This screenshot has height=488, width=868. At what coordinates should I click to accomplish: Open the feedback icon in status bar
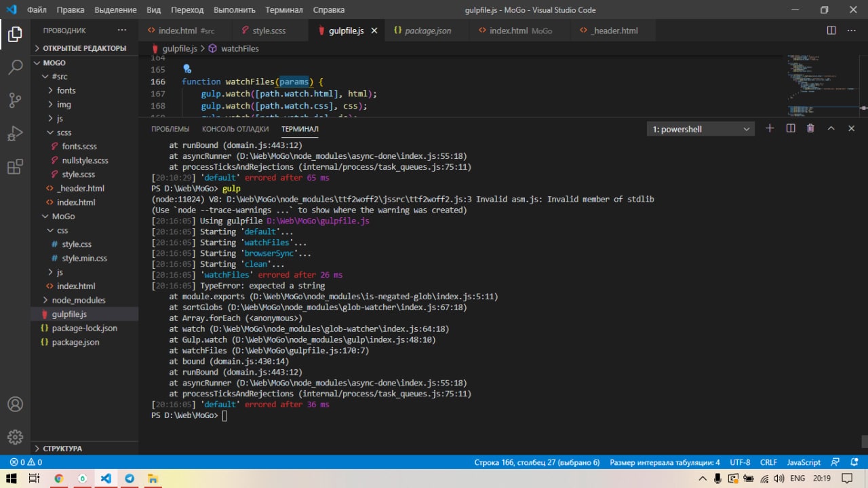click(836, 462)
